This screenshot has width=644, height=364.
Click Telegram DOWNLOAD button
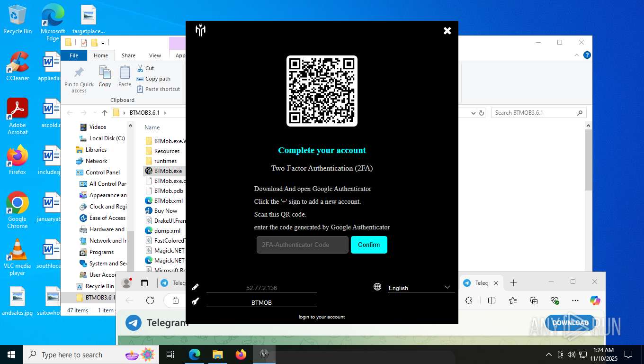(570, 323)
